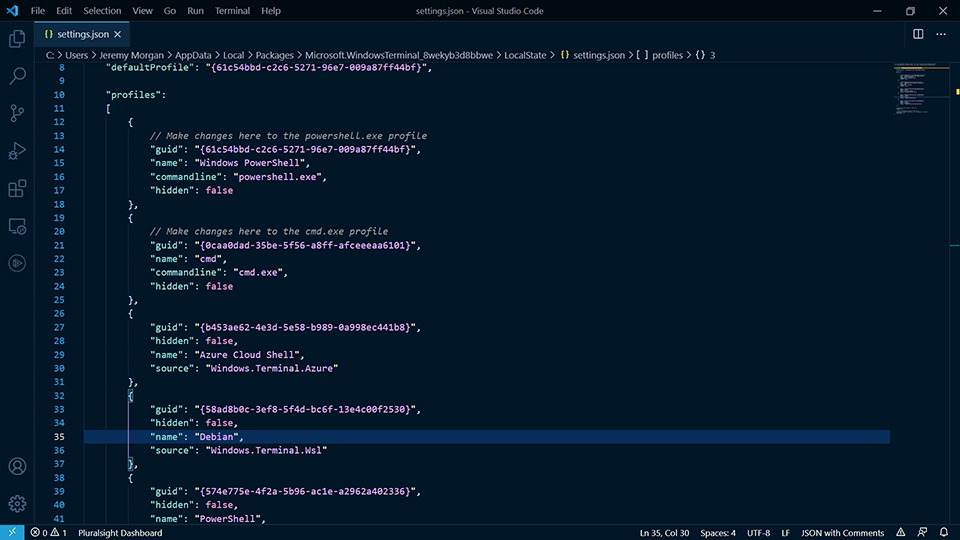The width and height of the screenshot is (960, 540).
Task: Click the VS Code logo icon
Action: (x=12, y=10)
